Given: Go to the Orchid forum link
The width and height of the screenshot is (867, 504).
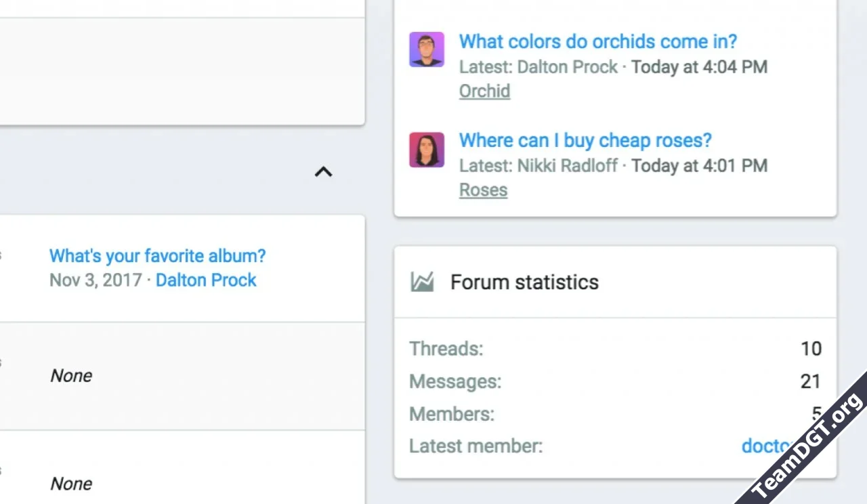Looking at the screenshot, I should point(484,91).
